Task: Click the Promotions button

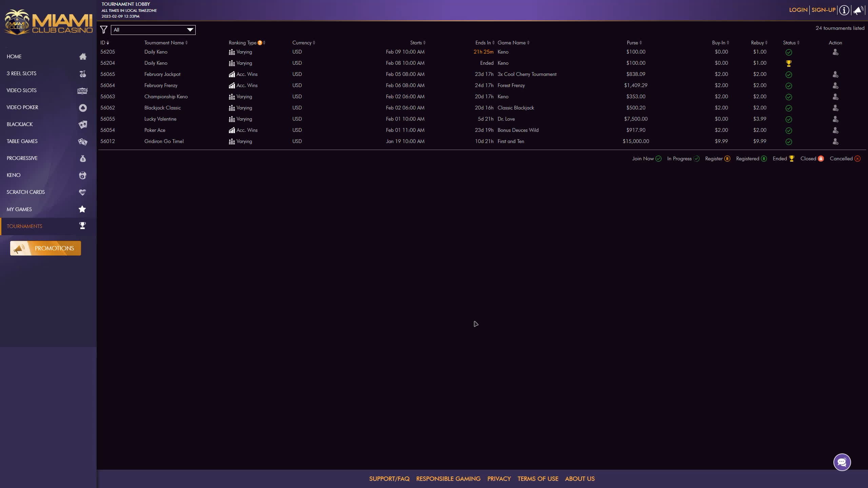Action: 45,248
